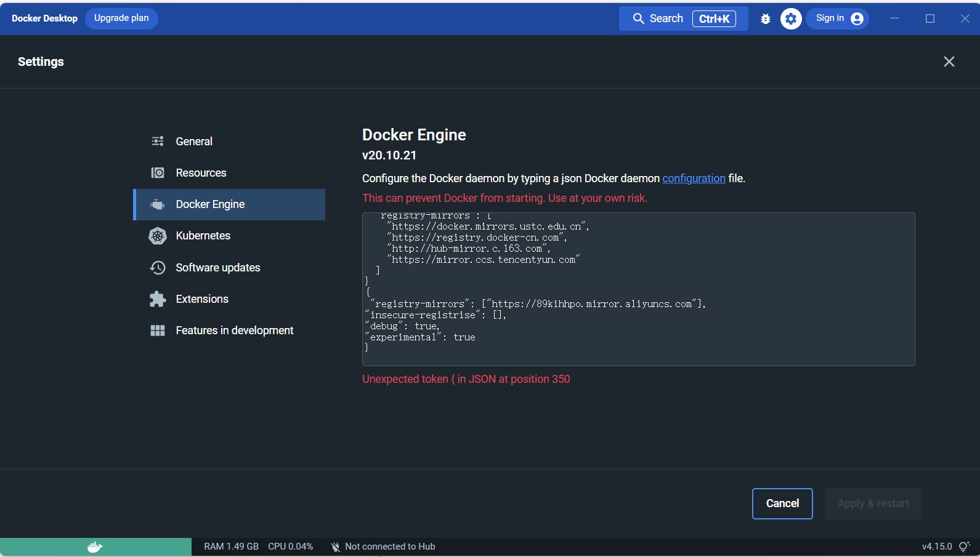Click the Software updates clock icon
Image resolution: width=980 pixels, height=557 pixels.
point(158,268)
